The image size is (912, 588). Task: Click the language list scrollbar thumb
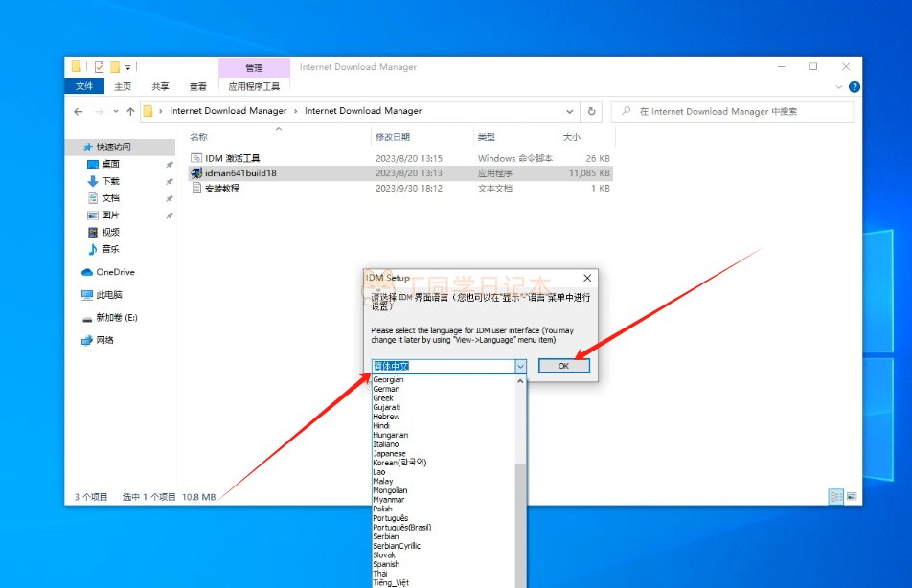coord(520,527)
